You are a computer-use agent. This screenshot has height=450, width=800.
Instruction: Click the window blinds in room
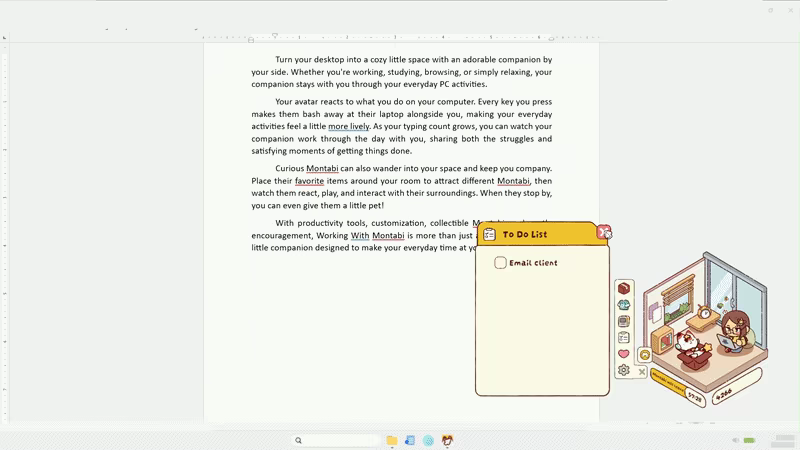click(x=679, y=292)
